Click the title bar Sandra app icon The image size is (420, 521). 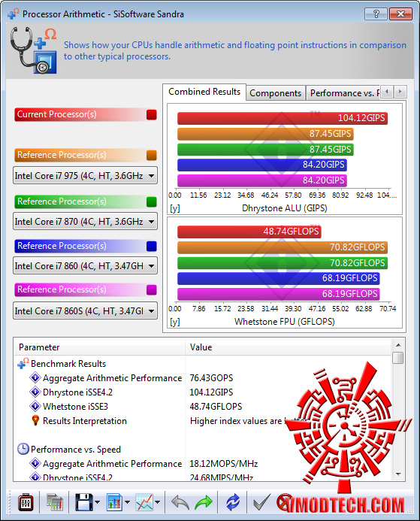coord(14,14)
